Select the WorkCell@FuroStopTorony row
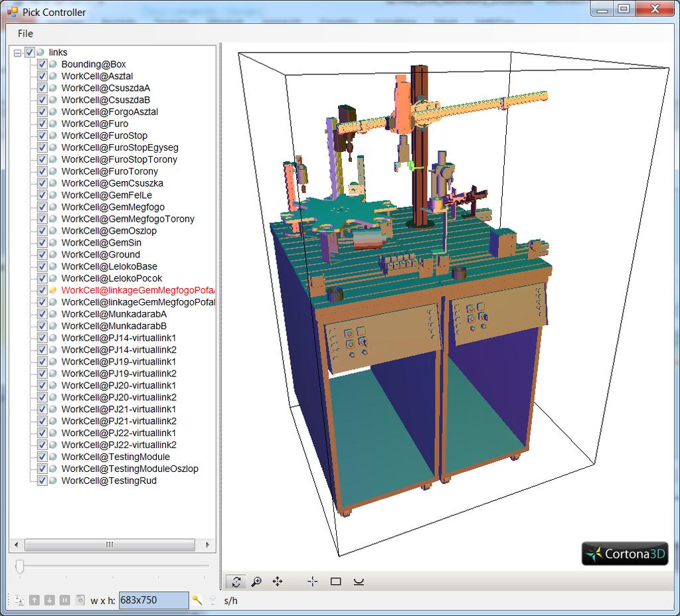The height and width of the screenshot is (616, 680). (120, 159)
